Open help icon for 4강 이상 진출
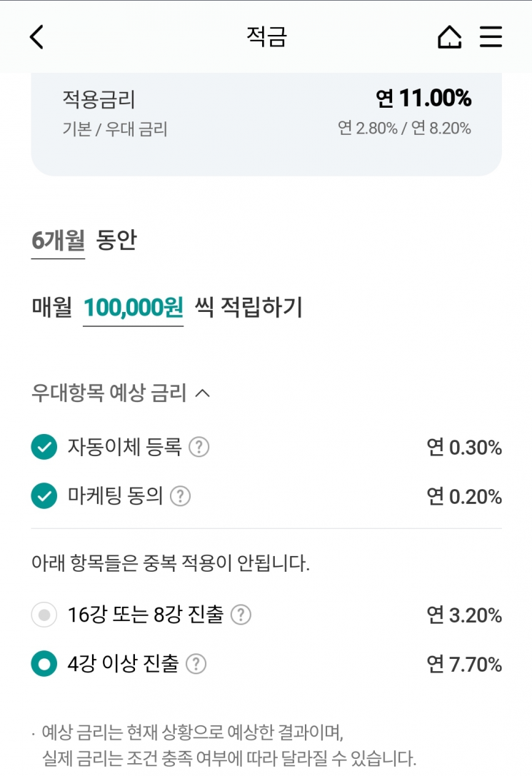This screenshot has height=776, width=532. (x=196, y=664)
